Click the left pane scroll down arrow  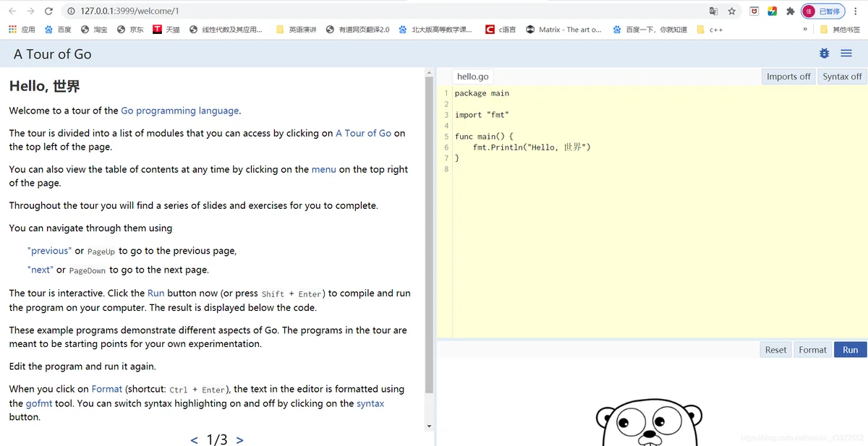[429, 426]
